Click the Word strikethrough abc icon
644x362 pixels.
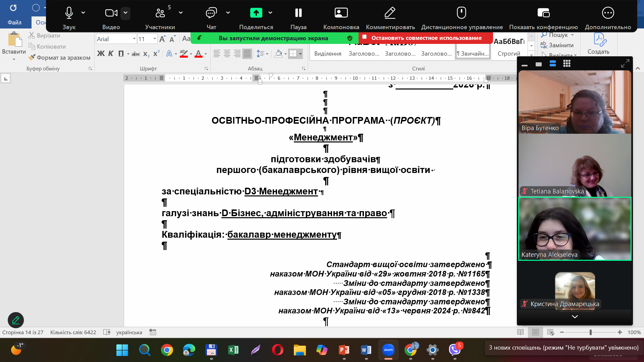click(x=136, y=54)
